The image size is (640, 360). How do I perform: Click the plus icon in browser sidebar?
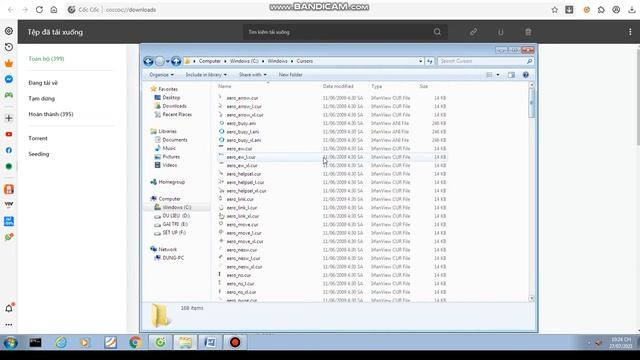click(9, 118)
